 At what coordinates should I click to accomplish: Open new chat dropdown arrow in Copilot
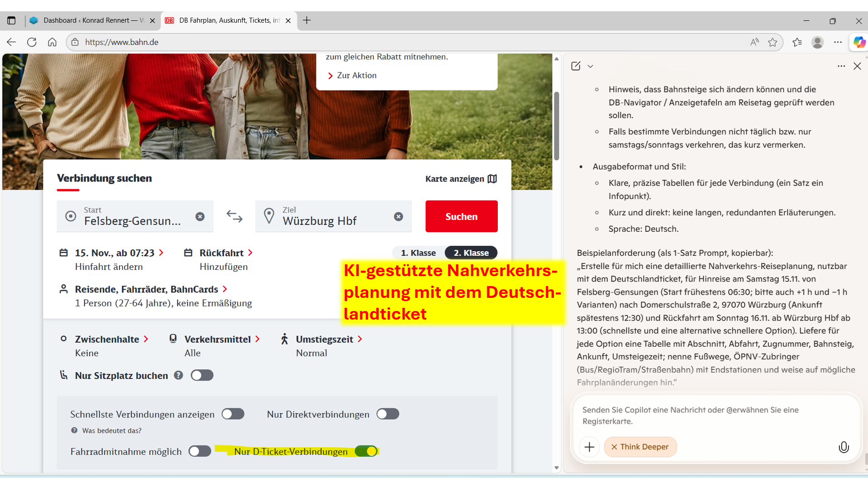590,67
